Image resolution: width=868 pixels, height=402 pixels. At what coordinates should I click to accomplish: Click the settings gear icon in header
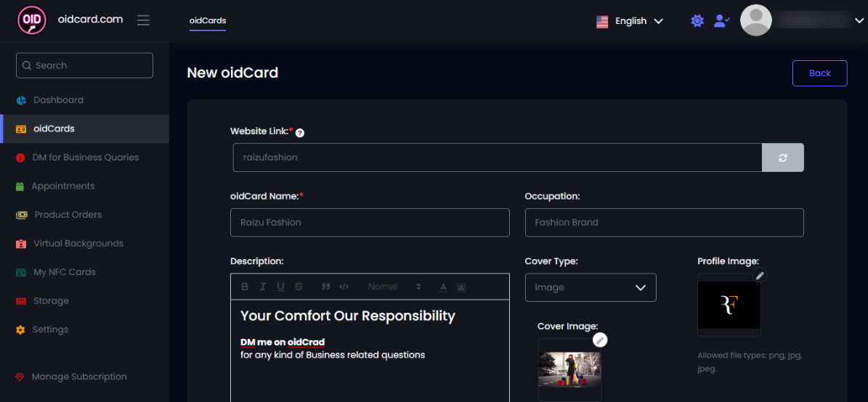(697, 21)
